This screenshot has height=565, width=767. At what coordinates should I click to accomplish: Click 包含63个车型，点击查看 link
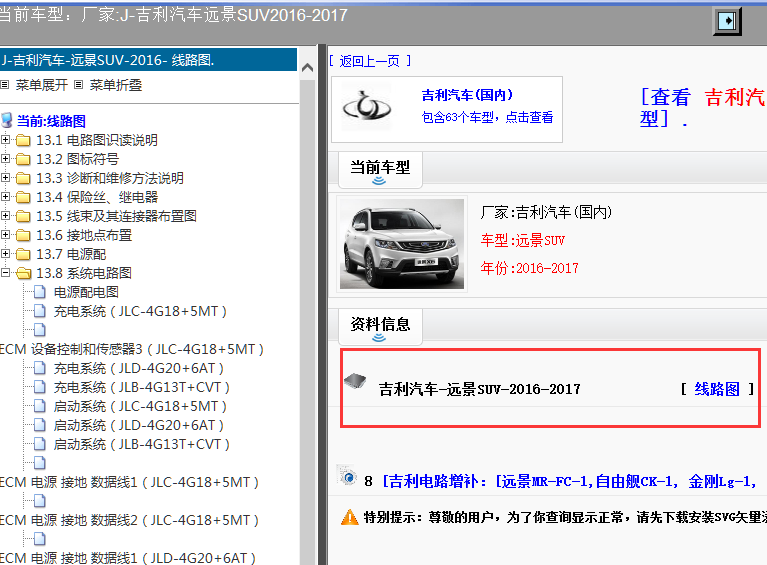[x=487, y=117]
